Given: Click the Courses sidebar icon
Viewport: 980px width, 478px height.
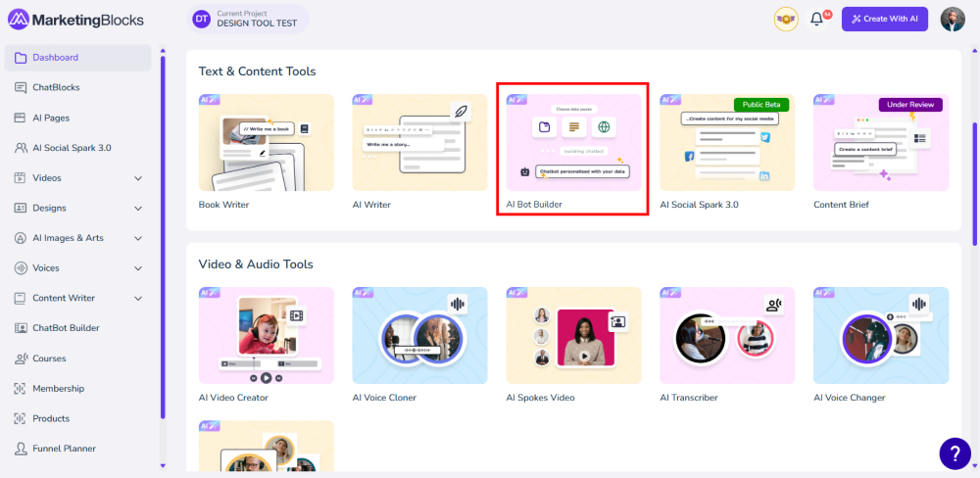Looking at the screenshot, I should coord(21,358).
